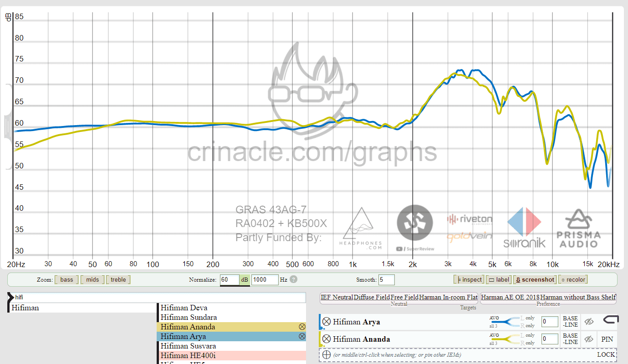The image size is (628, 364).
Task: Recolor the graph curves
Action: click(x=573, y=279)
